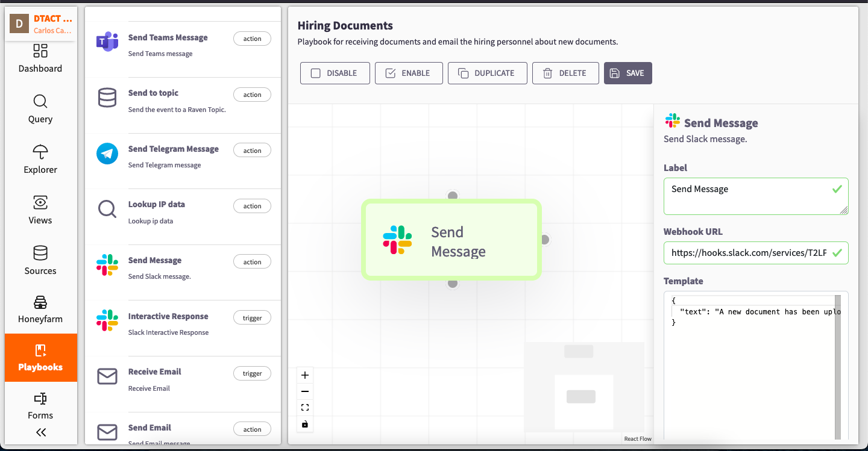The width and height of the screenshot is (868, 451).
Task: Edit the Webhook URL field
Action: (x=756, y=253)
